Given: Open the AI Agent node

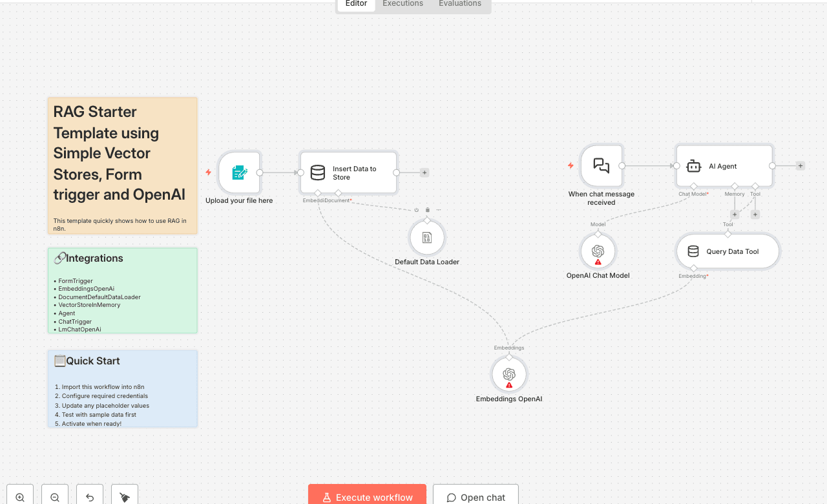Looking at the screenshot, I should tap(723, 165).
